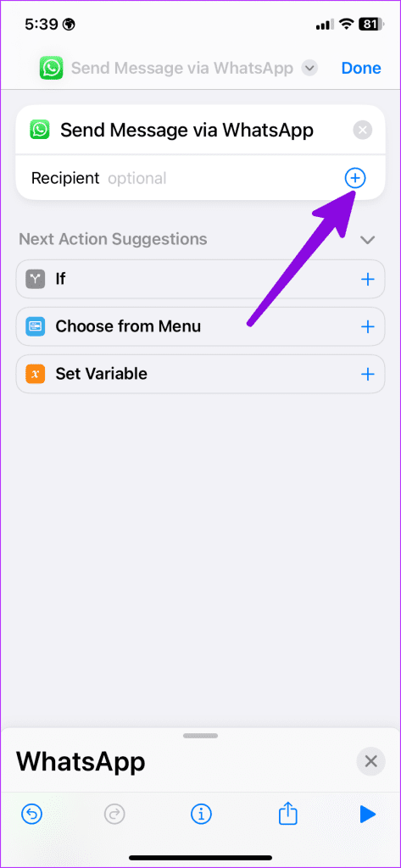Viewport: 401px width, 868px height.
Task: Tap the redo arrow icon
Action: click(114, 814)
